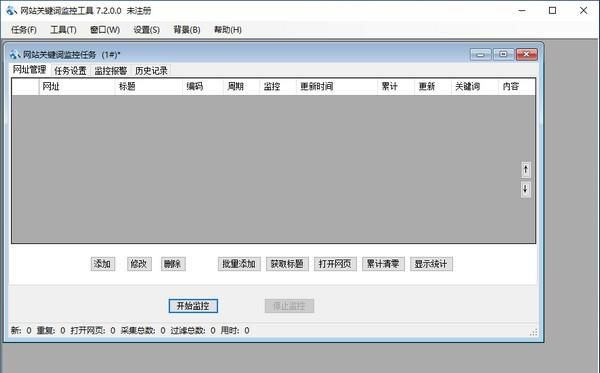
Task: Switch to the 网址管理 tab
Action: tap(29, 70)
